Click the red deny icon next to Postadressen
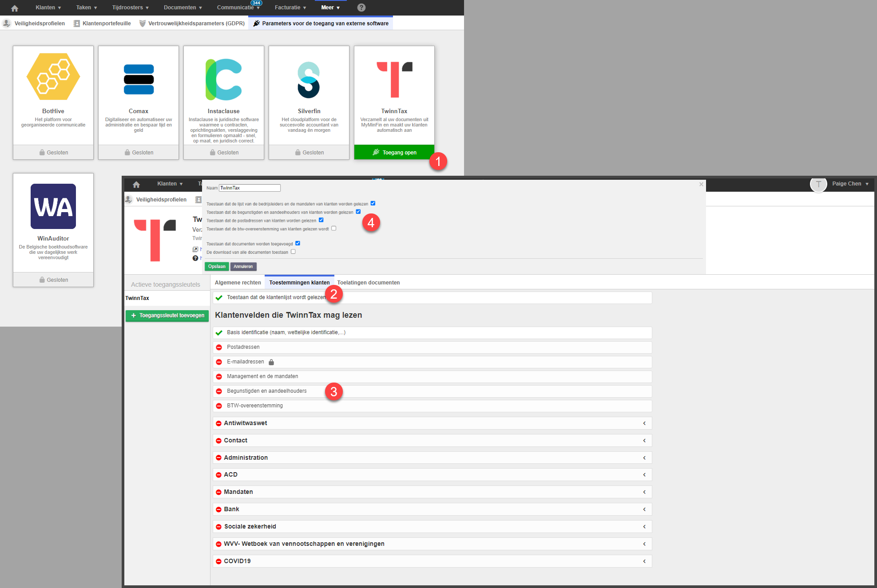This screenshot has width=877, height=588. [x=219, y=347]
